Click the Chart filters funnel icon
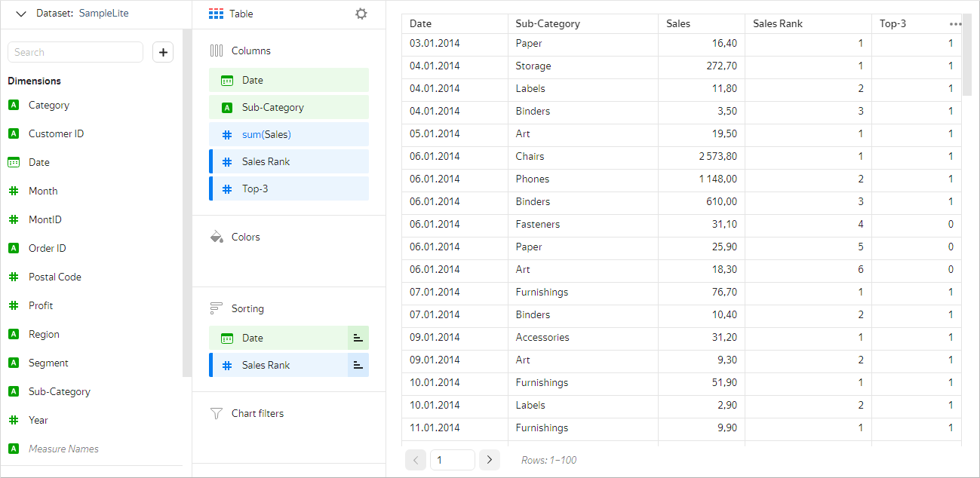Screen dimensions: 980x478 pyautogui.click(x=217, y=413)
